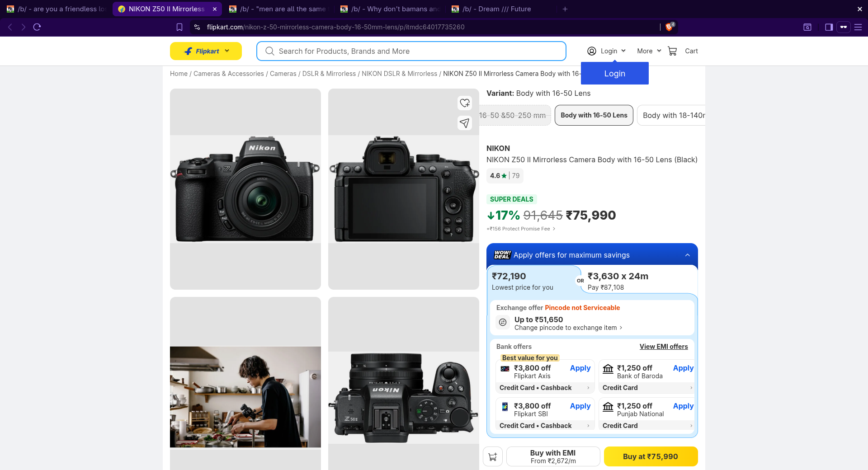Screen dimensions: 868x470
Task: Toggle the browser sidebar panel icon
Action: click(829, 27)
